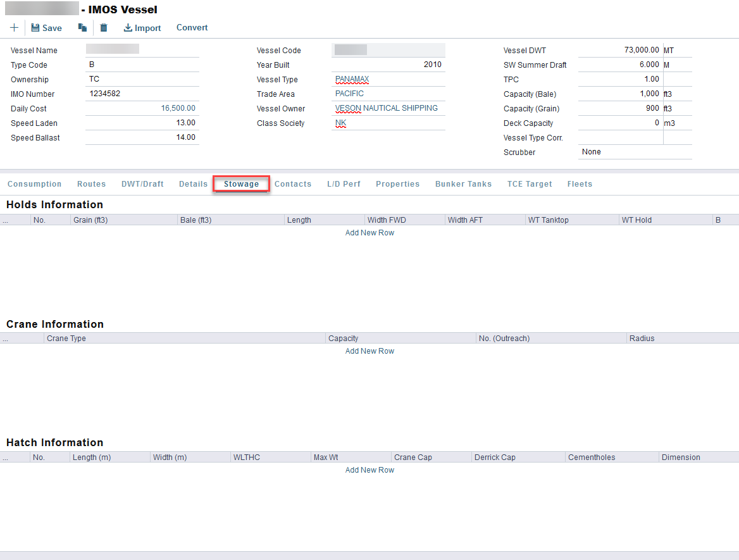This screenshot has width=739, height=560.
Task: Go to the Fleets tab
Action: coord(580,184)
